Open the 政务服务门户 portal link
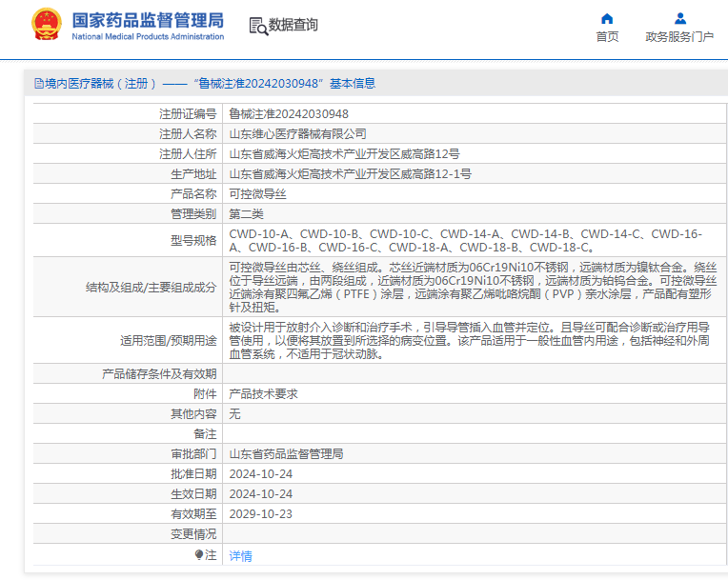The image size is (728, 580). click(679, 36)
